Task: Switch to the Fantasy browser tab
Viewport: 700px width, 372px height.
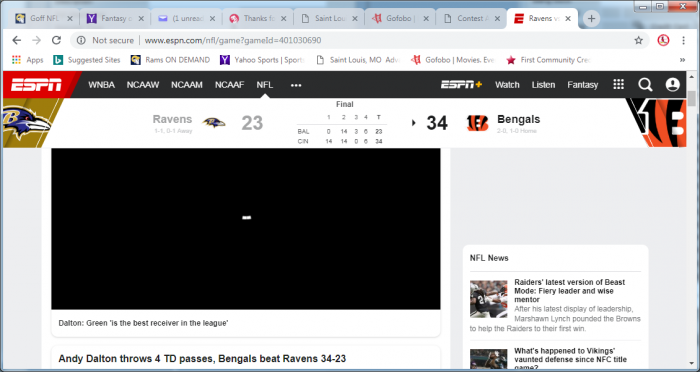Action: pyautogui.click(x=115, y=19)
